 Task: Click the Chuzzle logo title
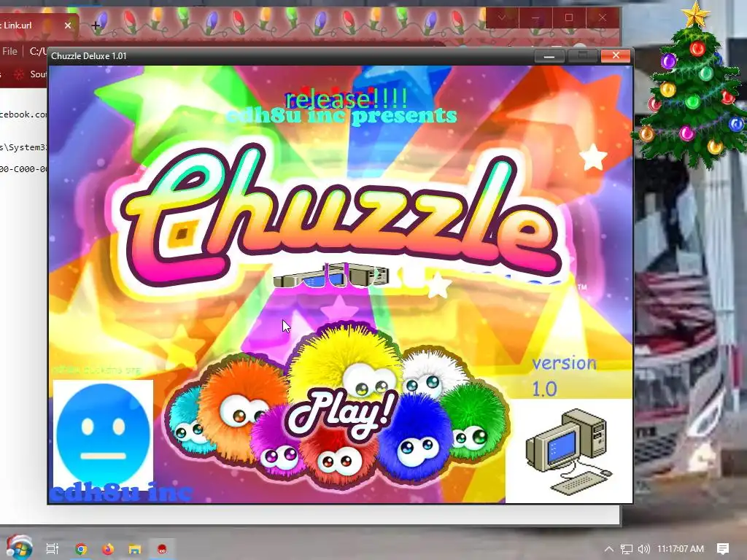(341, 217)
